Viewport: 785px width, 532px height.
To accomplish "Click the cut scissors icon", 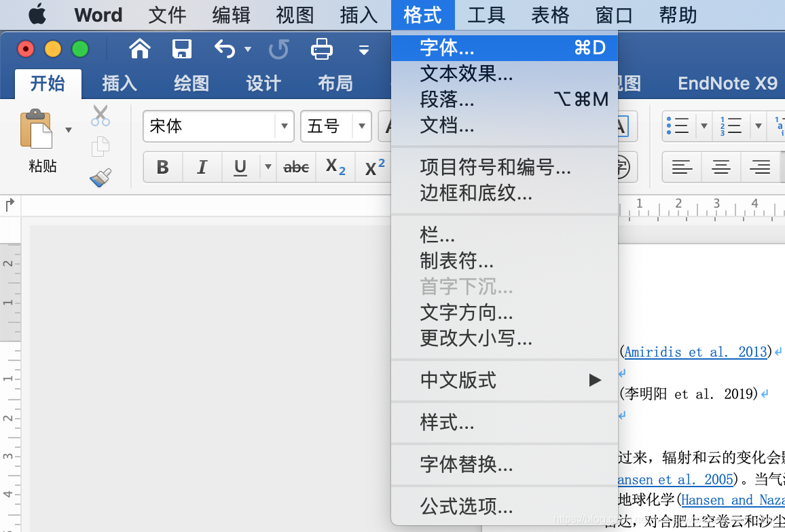I will point(100,115).
